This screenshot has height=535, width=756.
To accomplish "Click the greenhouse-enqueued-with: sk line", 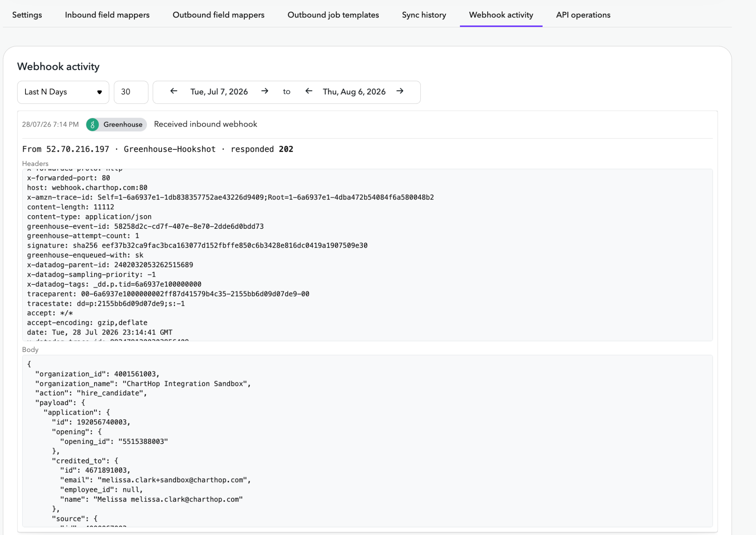I will click(x=85, y=255).
